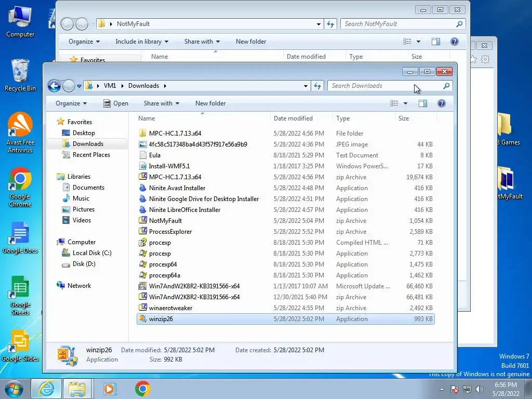Click Google Chrome desktop shortcut

pyautogui.click(x=20, y=187)
